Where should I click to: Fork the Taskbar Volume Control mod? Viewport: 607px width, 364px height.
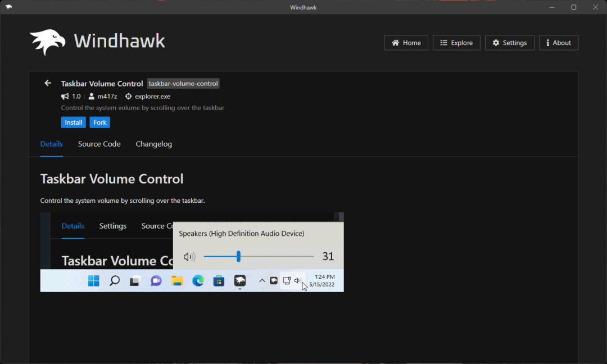point(100,122)
